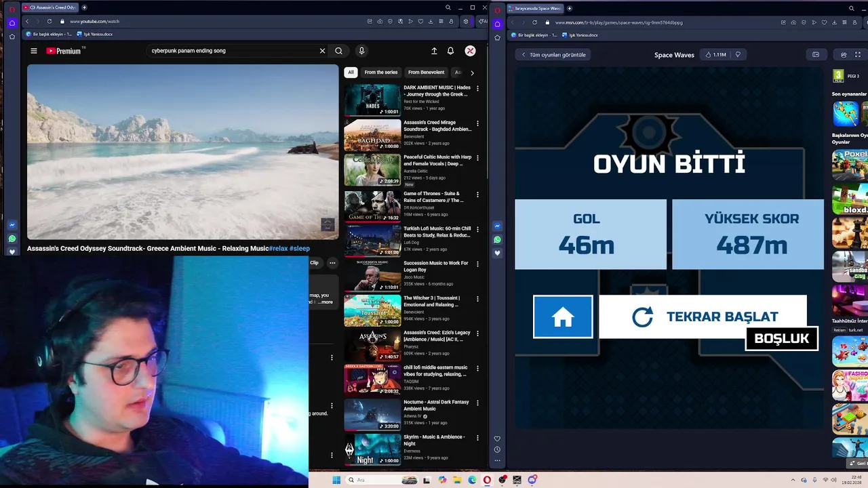Image resolution: width=868 pixels, height=488 pixels.
Task: Open 'Nocturne - Astral Dark Fantasy' title
Action: [x=436, y=405]
